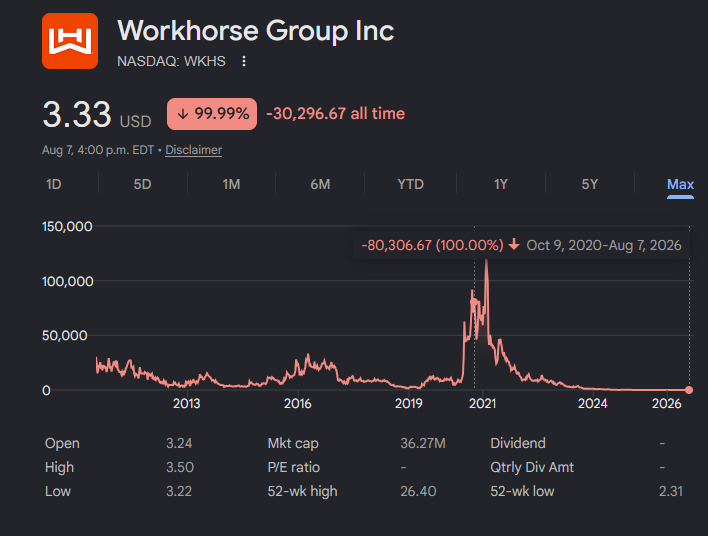Click the 2019 x-axis label

(x=409, y=403)
